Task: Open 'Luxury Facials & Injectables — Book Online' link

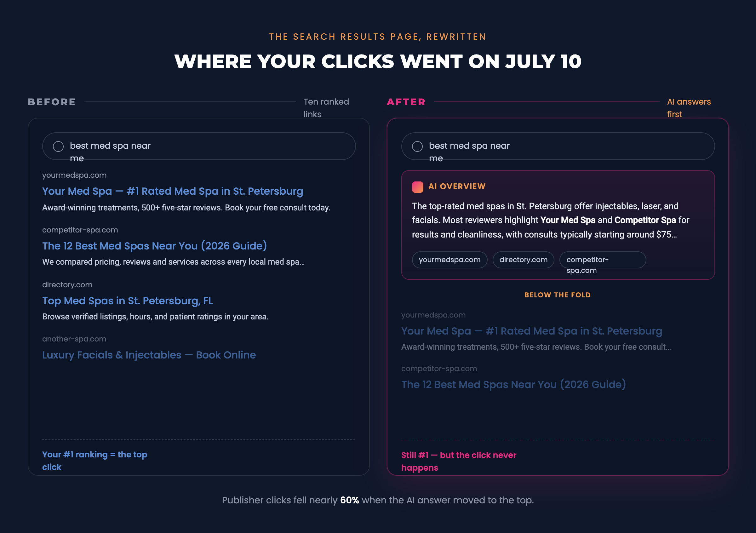Action: pos(149,355)
